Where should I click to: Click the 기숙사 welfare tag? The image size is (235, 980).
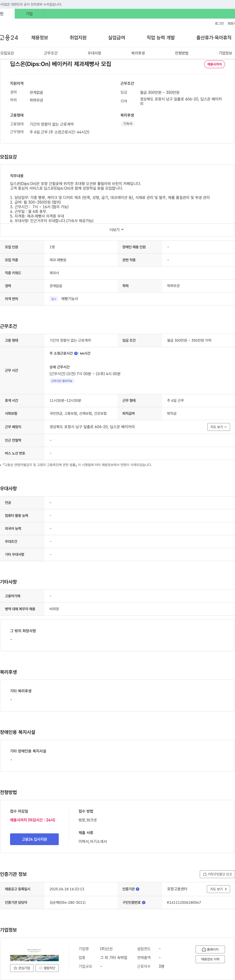128,124
